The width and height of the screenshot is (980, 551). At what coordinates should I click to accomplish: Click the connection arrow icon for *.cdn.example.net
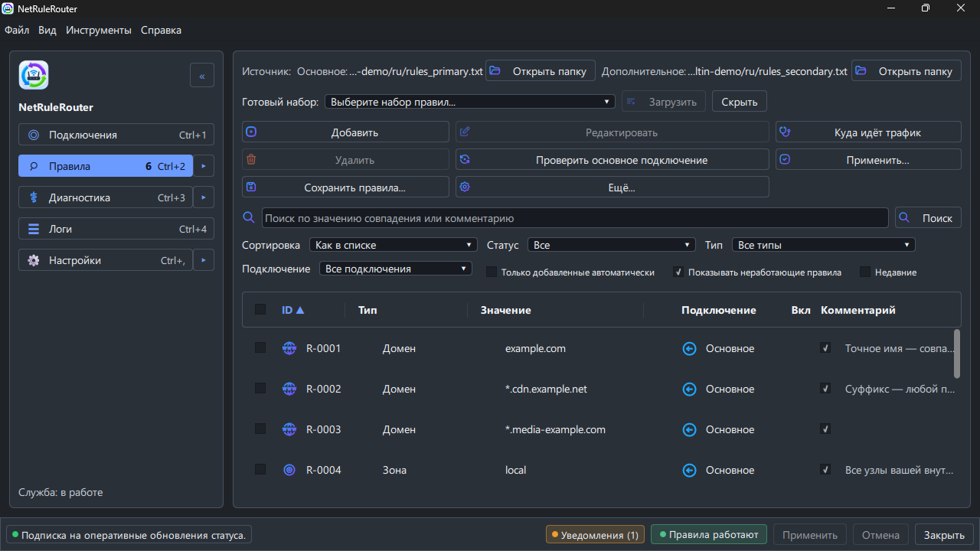coord(689,389)
